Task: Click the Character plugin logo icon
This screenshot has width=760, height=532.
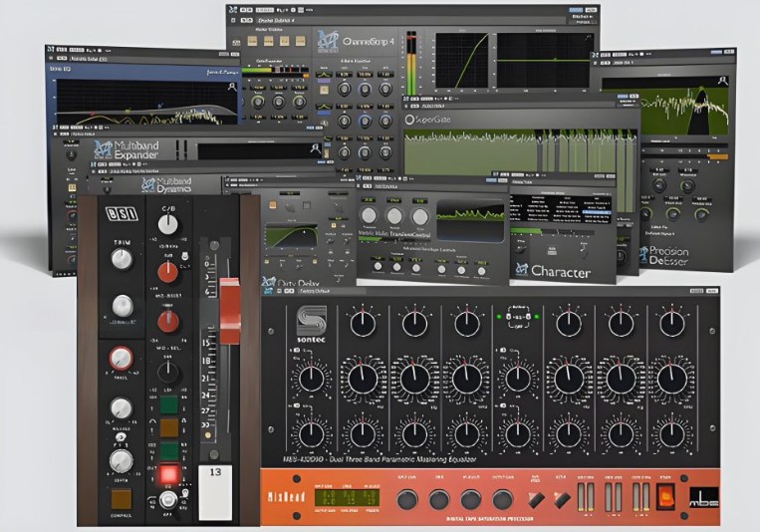Action: 522,270
